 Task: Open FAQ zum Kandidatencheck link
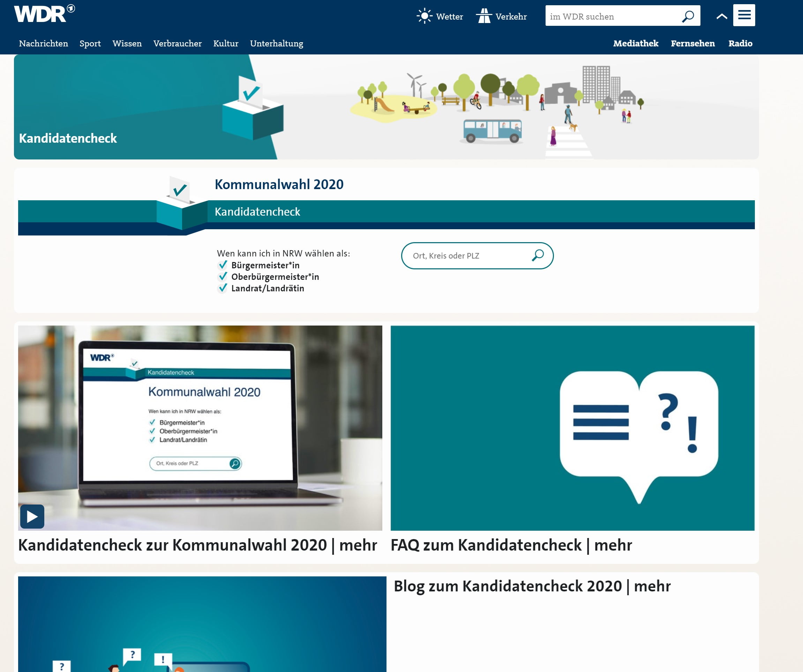[511, 545]
